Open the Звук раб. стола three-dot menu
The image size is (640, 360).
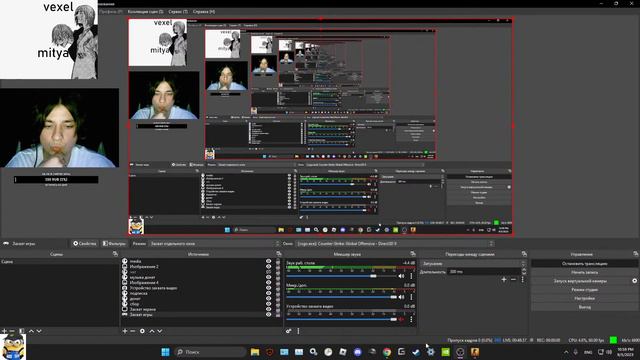(x=411, y=276)
